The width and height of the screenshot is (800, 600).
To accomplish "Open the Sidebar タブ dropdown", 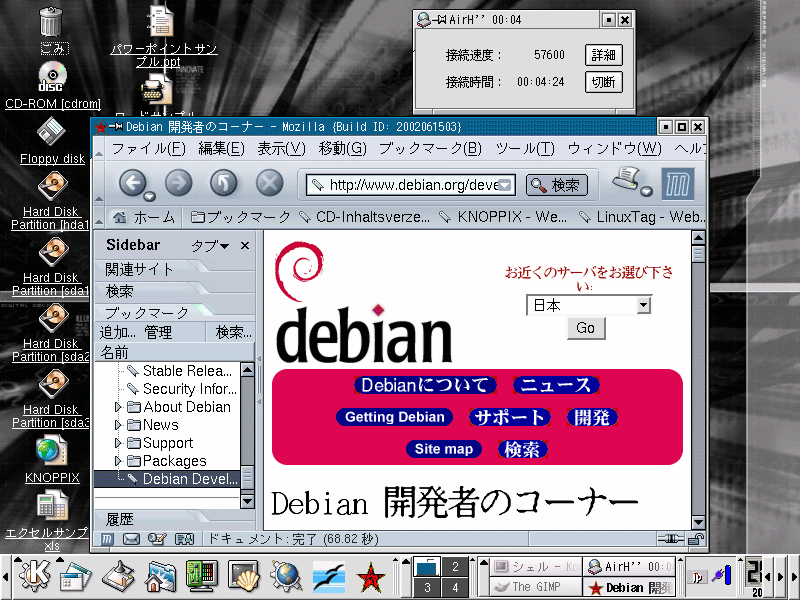I will point(210,246).
